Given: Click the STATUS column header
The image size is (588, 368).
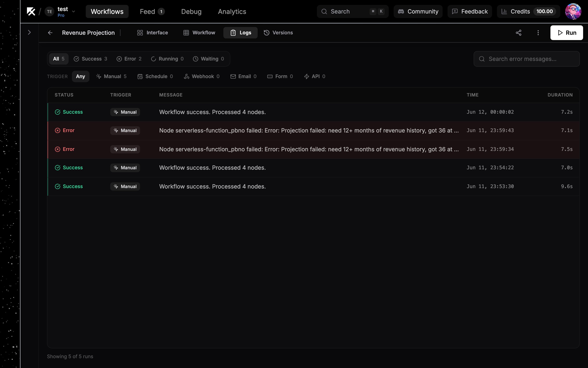Looking at the screenshot, I should [x=64, y=95].
